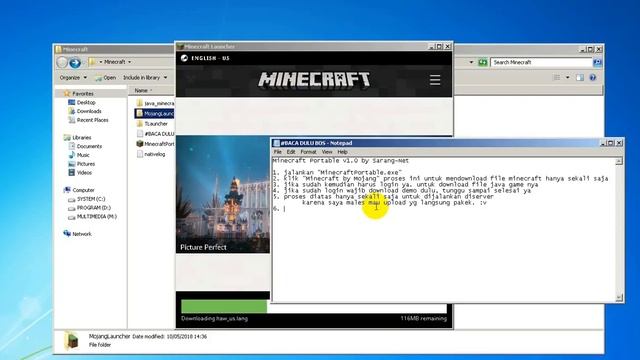The height and width of the screenshot is (360, 640).
Task: Click Notepad scrollbar down arrow
Action: (619, 298)
